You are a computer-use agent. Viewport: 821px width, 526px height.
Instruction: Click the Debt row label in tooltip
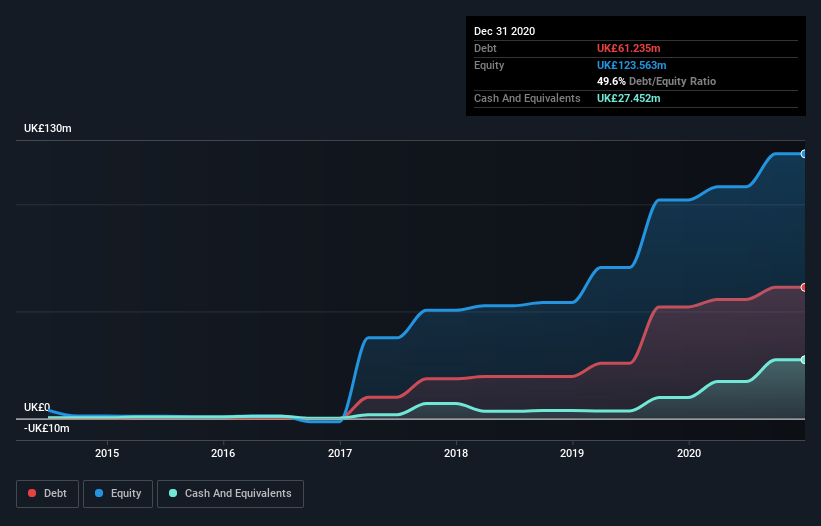tap(485, 48)
